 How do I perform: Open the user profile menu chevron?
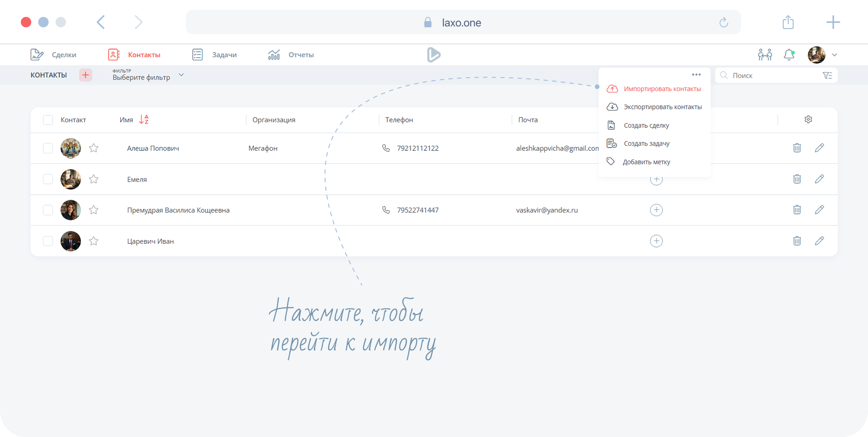pyautogui.click(x=834, y=55)
